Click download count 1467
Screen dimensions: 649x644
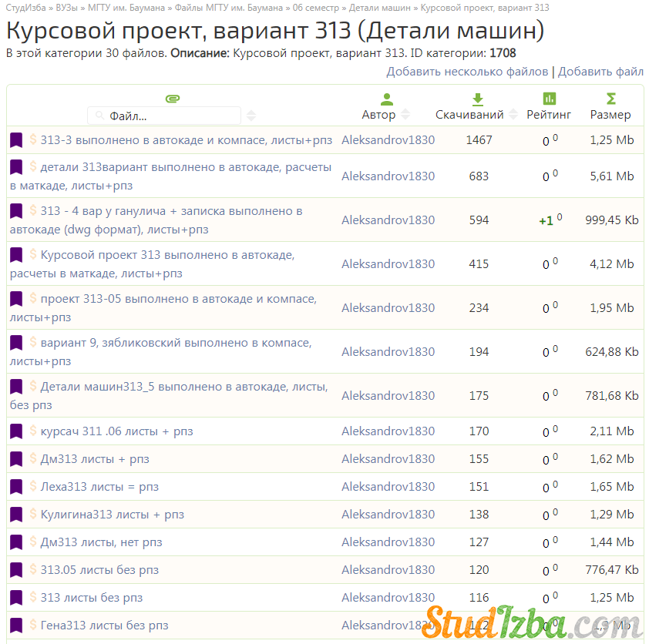(479, 140)
